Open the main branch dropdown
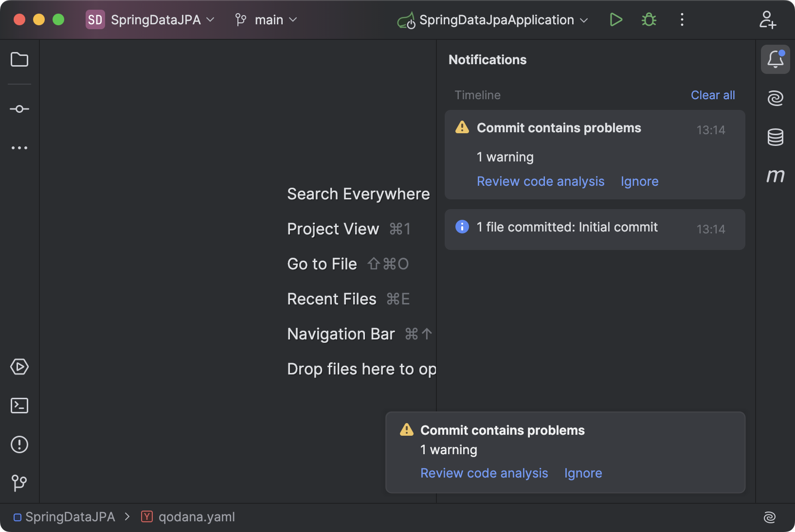 pos(266,20)
